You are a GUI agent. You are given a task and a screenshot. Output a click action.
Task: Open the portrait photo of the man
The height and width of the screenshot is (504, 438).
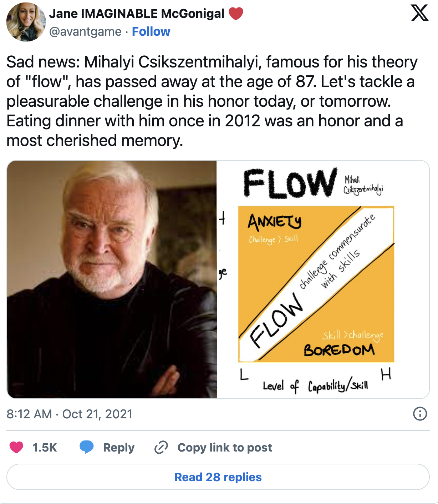(x=112, y=279)
